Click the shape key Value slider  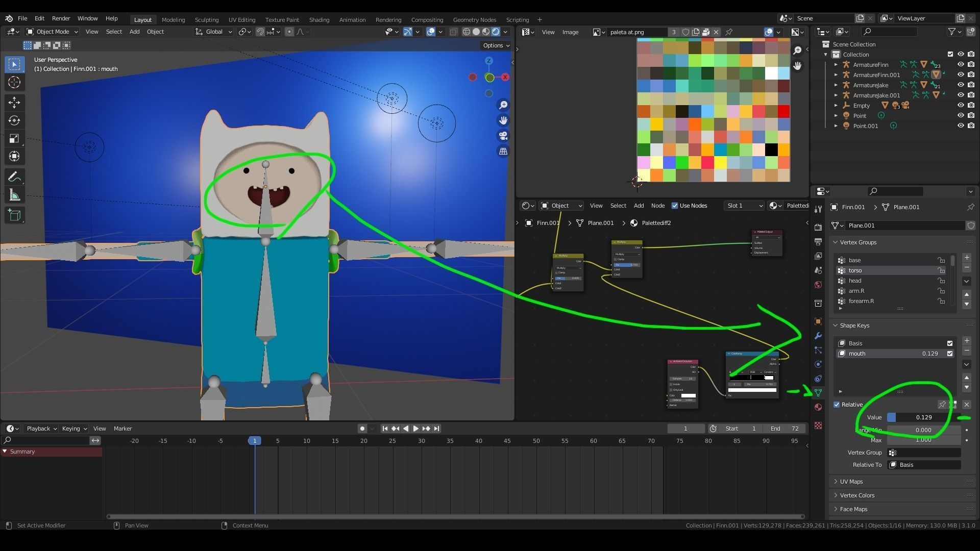pos(923,417)
